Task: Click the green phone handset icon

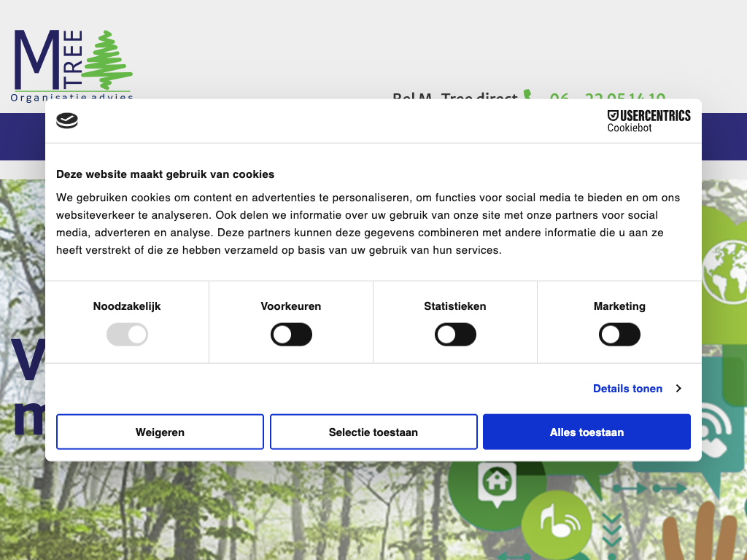Action: point(528,96)
